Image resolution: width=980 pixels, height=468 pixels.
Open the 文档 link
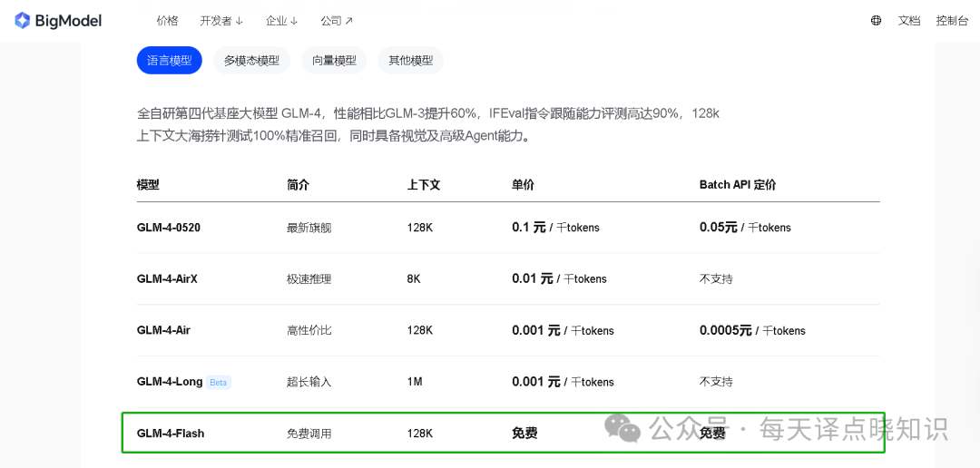pyautogui.click(x=909, y=21)
